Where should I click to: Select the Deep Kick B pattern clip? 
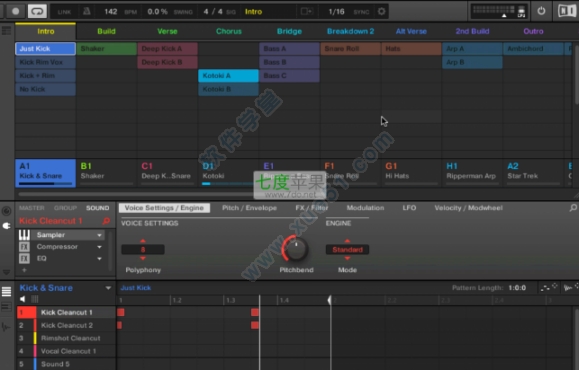coord(167,62)
